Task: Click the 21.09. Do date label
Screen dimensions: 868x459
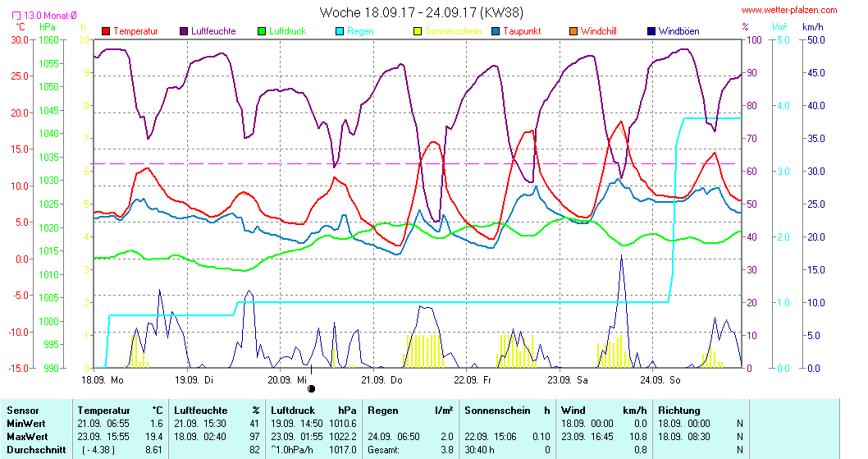Action: coord(382,380)
